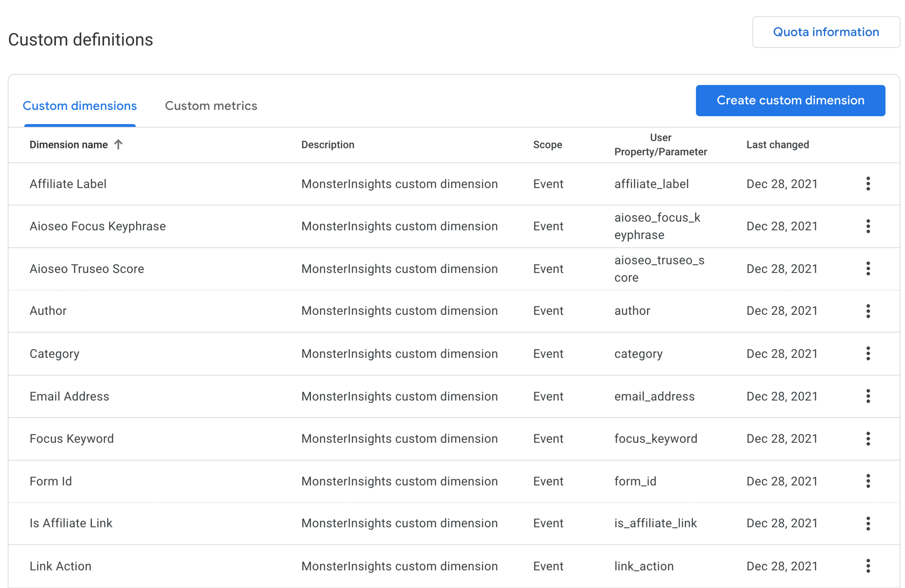
Task: Open three-dot menu for Affiliate Label
Action: (868, 184)
